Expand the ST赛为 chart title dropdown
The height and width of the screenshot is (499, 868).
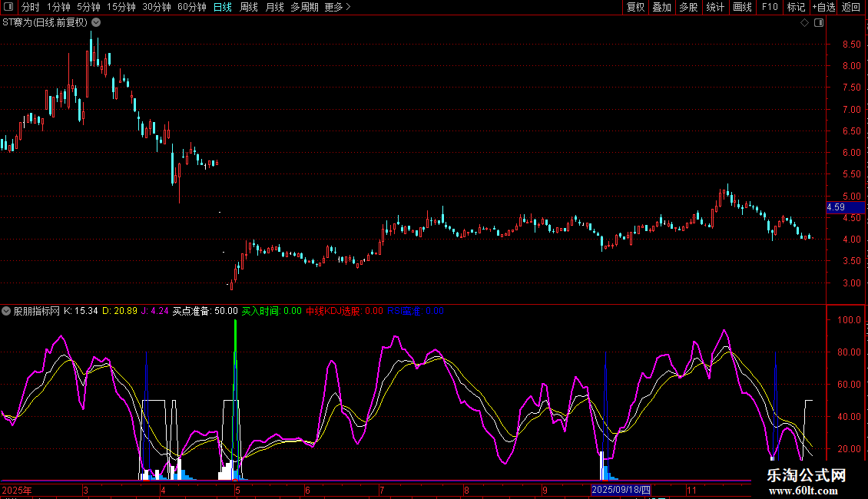pyautogui.click(x=96, y=22)
